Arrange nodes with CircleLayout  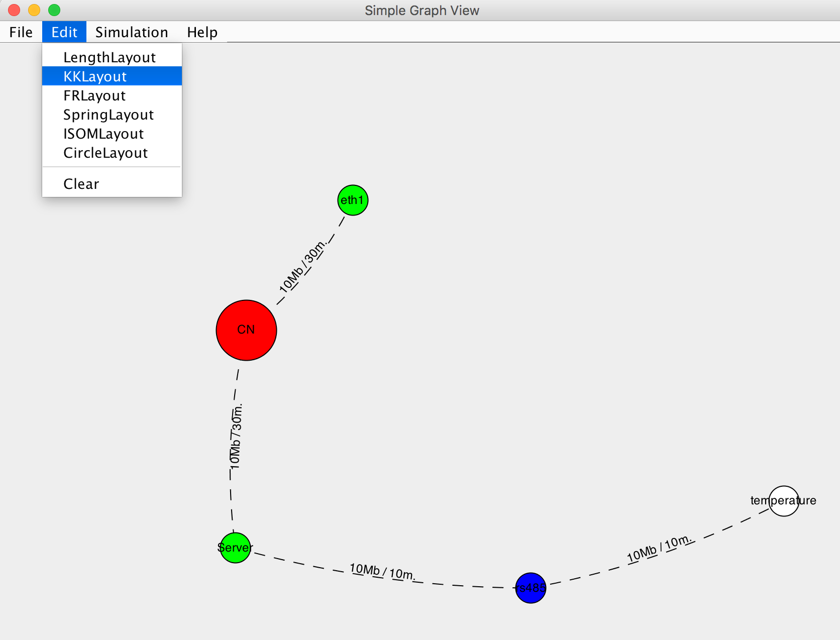coord(106,153)
